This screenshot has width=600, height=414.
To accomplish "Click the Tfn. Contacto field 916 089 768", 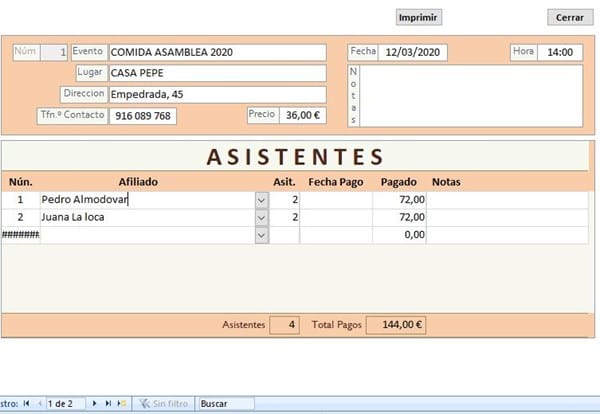I will pos(143,116).
